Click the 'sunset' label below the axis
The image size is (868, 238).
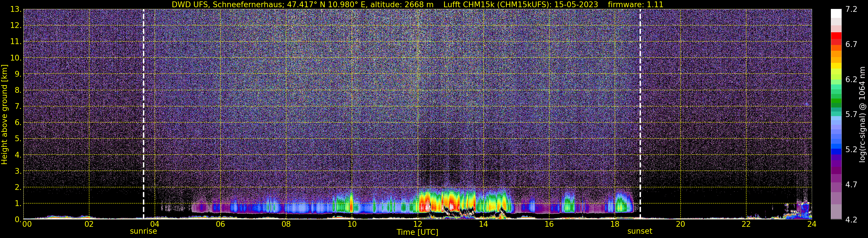[640, 231]
